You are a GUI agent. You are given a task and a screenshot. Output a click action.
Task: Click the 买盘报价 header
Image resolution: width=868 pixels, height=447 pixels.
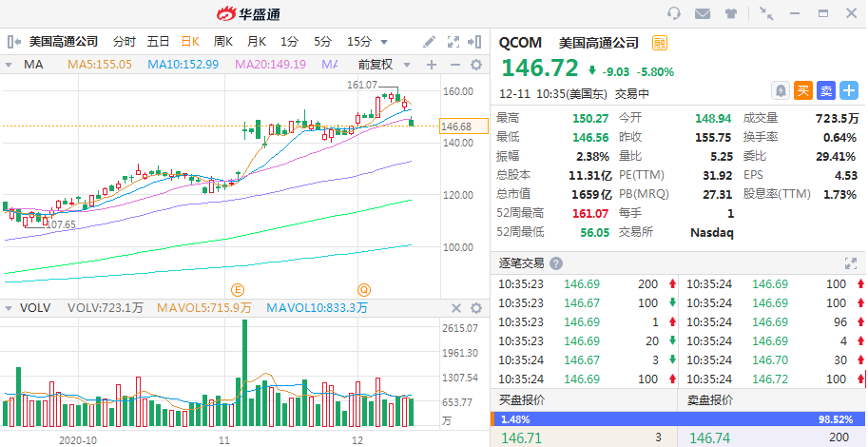(522, 399)
